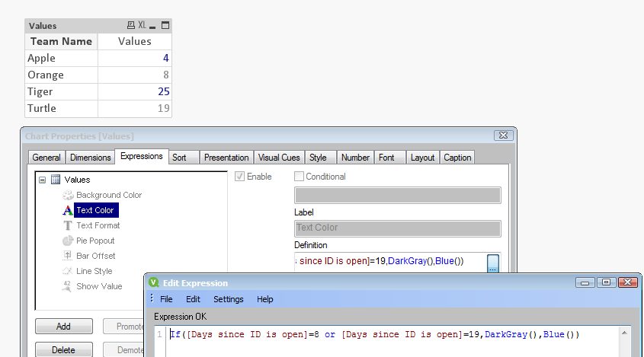Select the Apple row in Team Name

(x=61, y=59)
